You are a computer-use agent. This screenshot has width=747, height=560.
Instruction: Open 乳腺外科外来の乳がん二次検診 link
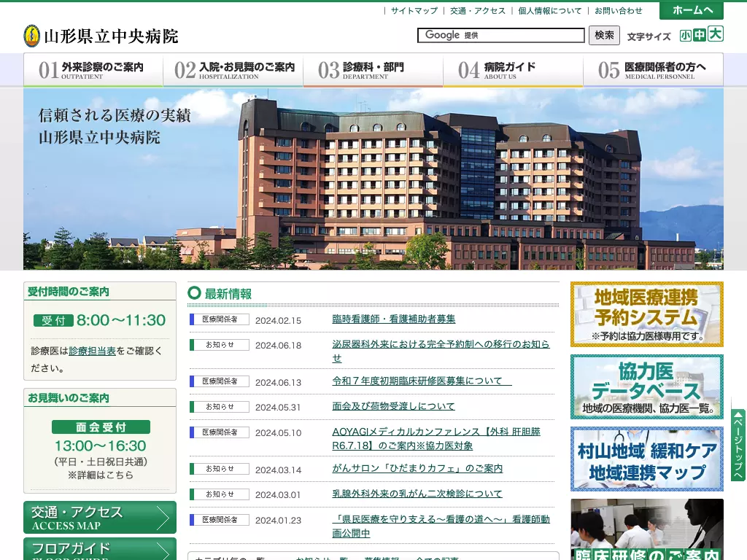point(417,494)
